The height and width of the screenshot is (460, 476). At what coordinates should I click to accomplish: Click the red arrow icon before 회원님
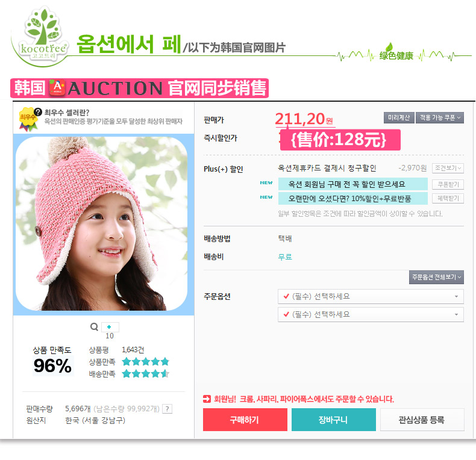[207, 399]
